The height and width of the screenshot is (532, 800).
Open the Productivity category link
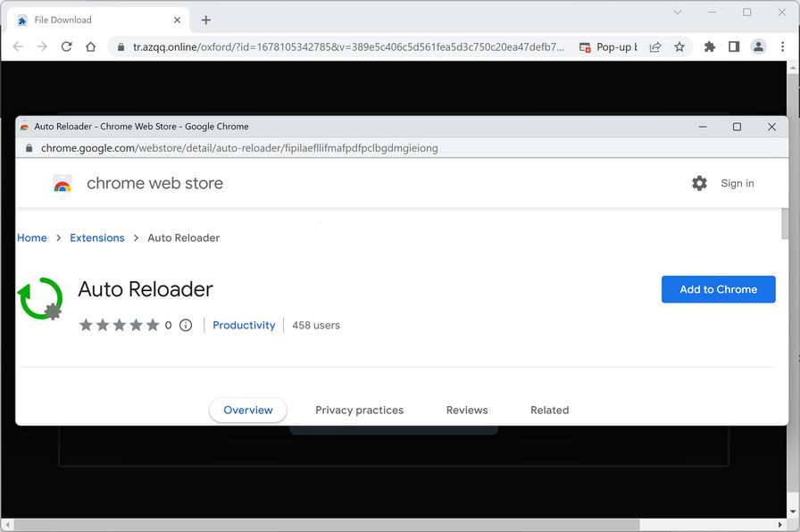244,325
